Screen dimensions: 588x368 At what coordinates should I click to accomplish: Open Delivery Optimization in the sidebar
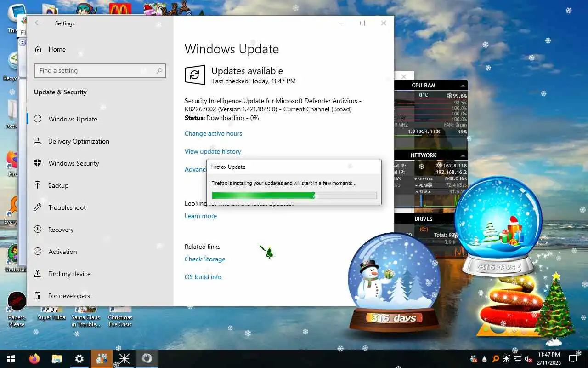pos(100,141)
